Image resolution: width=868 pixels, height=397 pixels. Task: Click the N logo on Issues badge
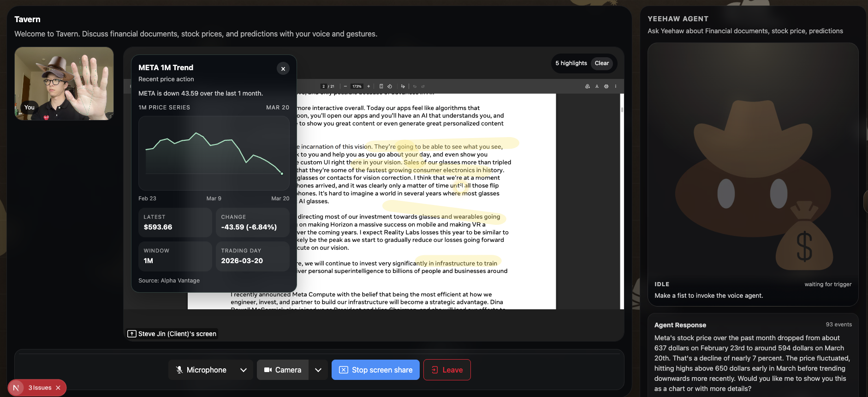tap(16, 388)
